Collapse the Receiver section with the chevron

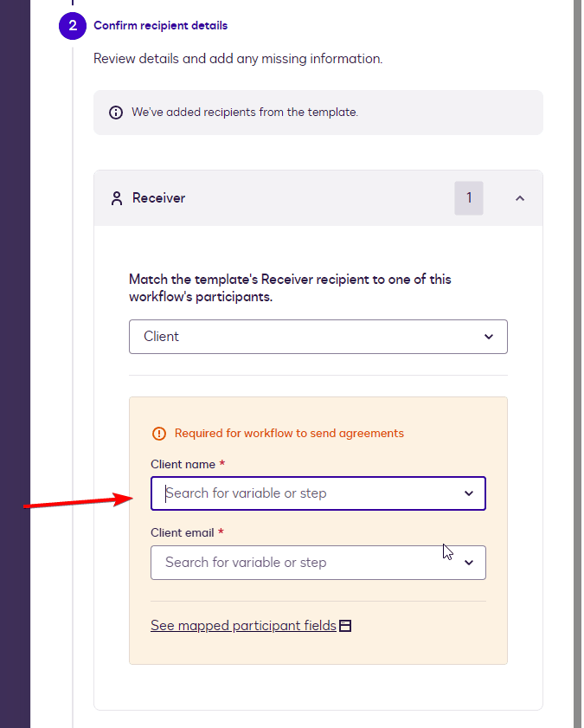tap(520, 198)
